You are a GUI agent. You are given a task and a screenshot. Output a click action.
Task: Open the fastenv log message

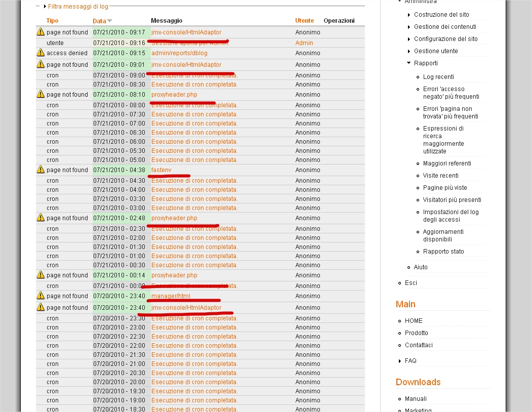(x=161, y=170)
